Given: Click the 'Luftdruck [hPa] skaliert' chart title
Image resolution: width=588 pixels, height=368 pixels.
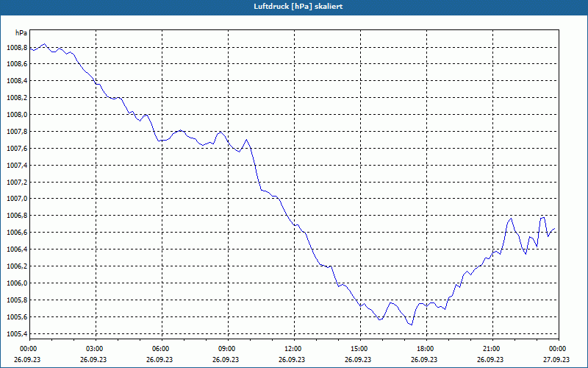Looking at the screenshot, I should pyautogui.click(x=298, y=7).
